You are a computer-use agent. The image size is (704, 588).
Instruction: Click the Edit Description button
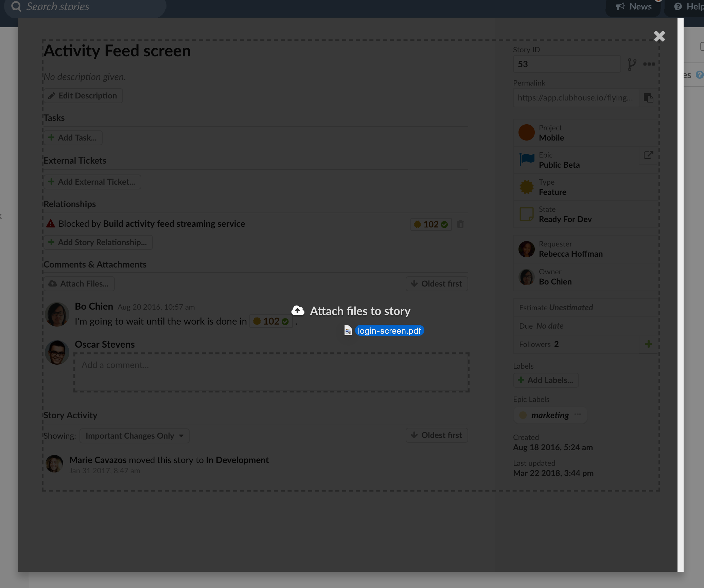[x=83, y=96]
